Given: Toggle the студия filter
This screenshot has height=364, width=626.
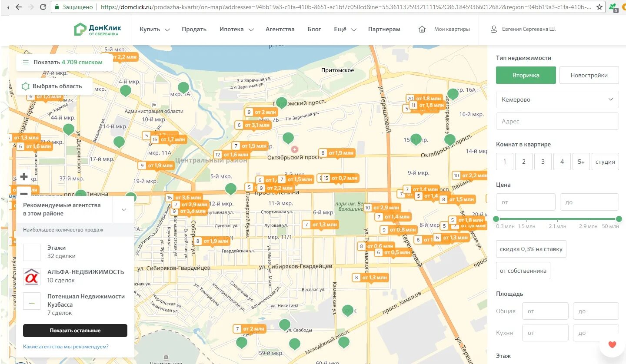Looking at the screenshot, I should tap(605, 162).
